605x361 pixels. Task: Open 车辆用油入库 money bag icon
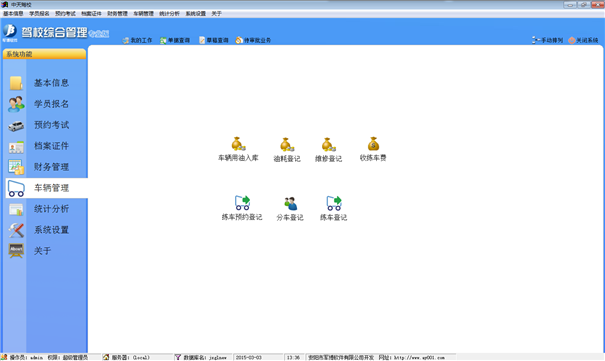(238, 144)
